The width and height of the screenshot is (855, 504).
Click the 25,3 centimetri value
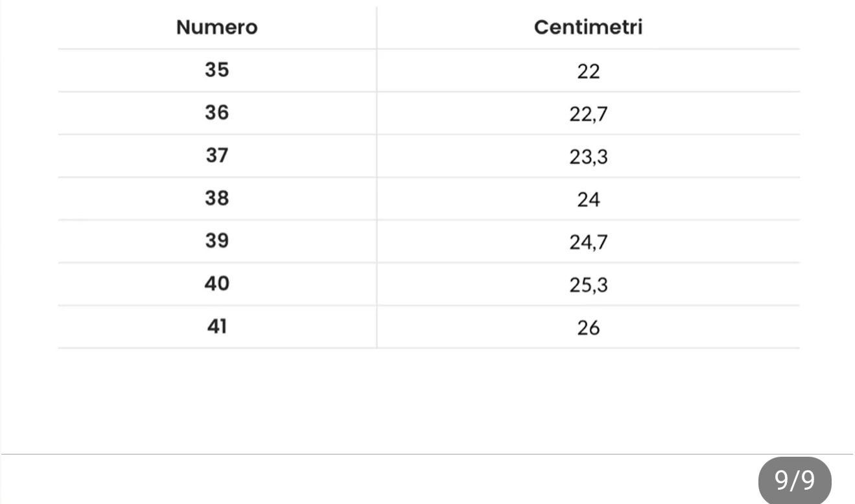click(x=588, y=286)
